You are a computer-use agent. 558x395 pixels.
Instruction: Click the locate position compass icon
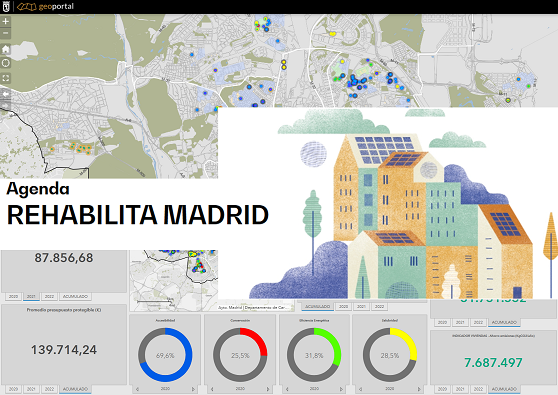pos(6,63)
